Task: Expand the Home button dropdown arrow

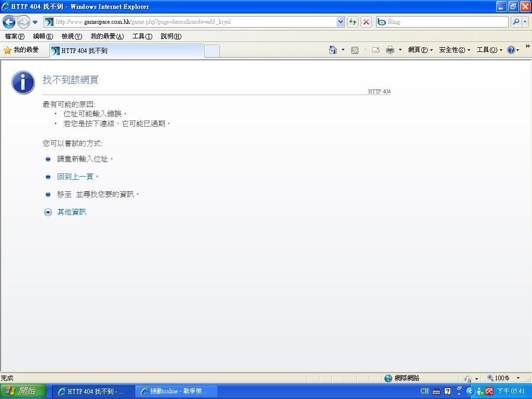Action: 343,50
